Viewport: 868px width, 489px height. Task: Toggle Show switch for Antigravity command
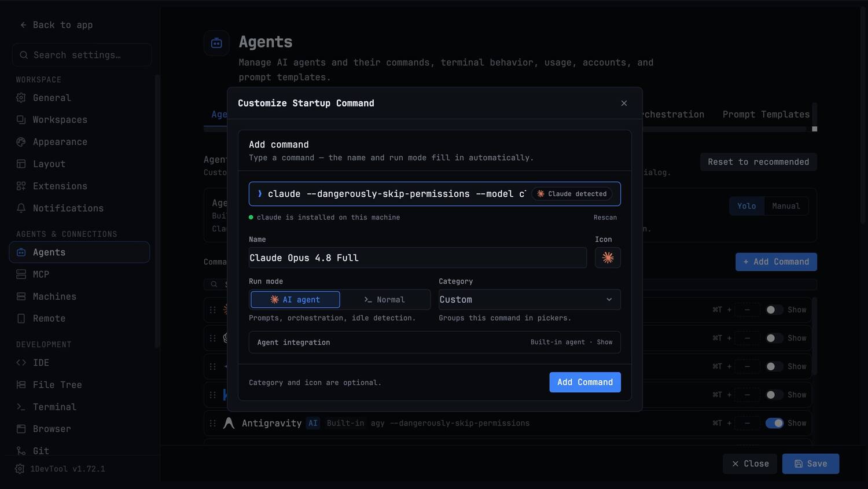point(774,423)
